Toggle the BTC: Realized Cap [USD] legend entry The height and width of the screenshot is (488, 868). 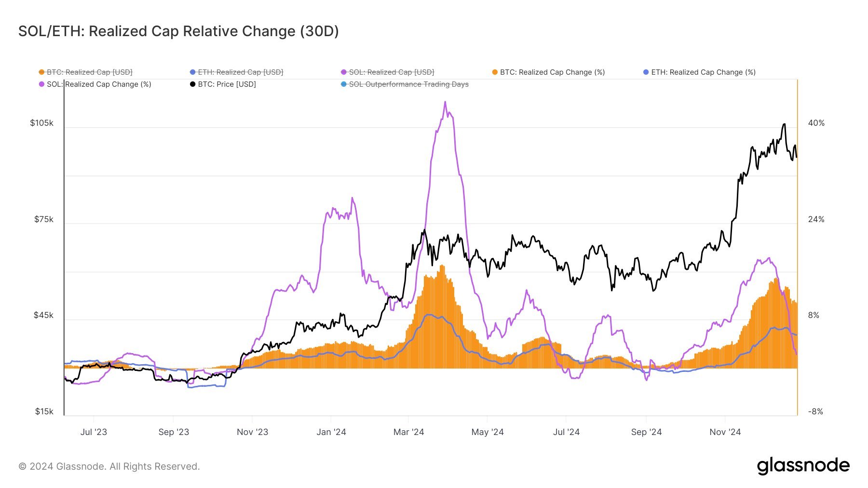tap(86, 72)
